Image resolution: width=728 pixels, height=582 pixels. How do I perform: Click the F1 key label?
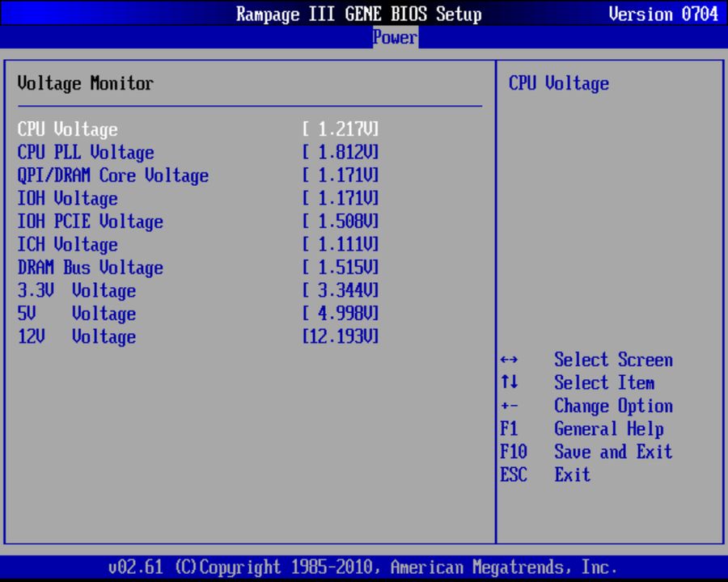click(509, 428)
